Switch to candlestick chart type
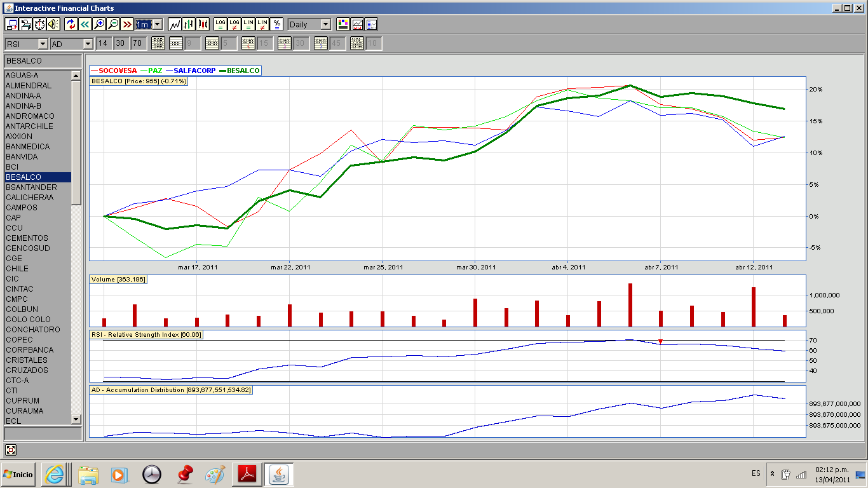The image size is (868, 488). click(203, 24)
